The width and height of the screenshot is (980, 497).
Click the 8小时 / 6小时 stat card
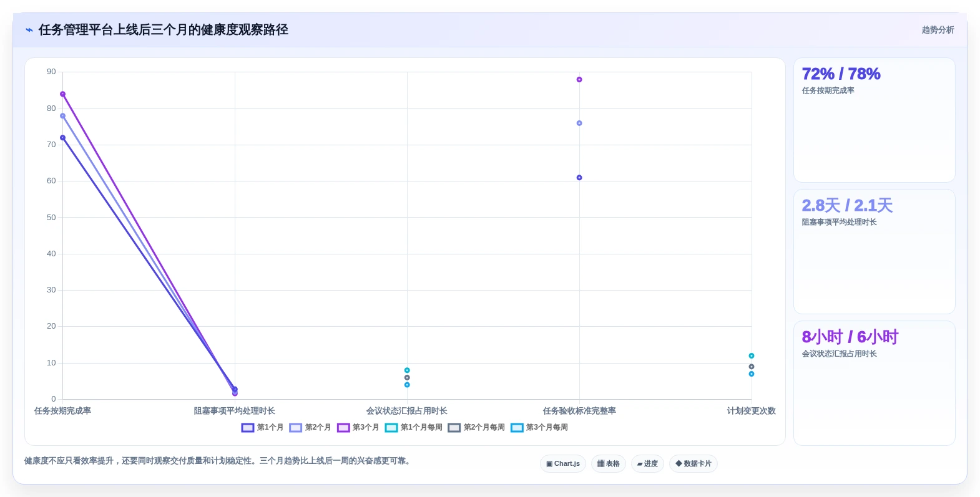(x=874, y=384)
